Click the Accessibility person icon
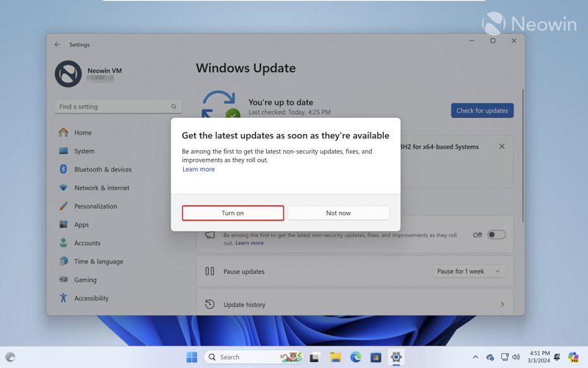The width and height of the screenshot is (588, 368). click(x=63, y=298)
